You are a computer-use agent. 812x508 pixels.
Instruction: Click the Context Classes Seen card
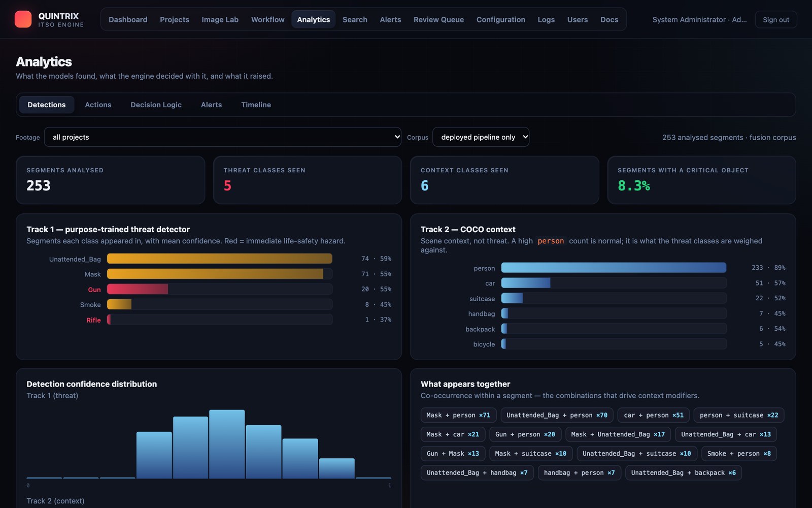[x=504, y=180]
